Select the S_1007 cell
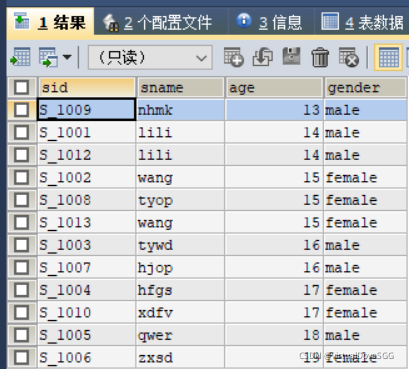The height and width of the screenshot is (369, 409). point(86,267)
